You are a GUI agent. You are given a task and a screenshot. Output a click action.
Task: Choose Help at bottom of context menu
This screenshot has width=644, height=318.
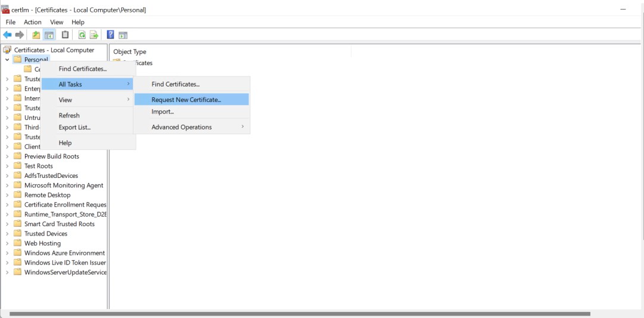[88, 143]
